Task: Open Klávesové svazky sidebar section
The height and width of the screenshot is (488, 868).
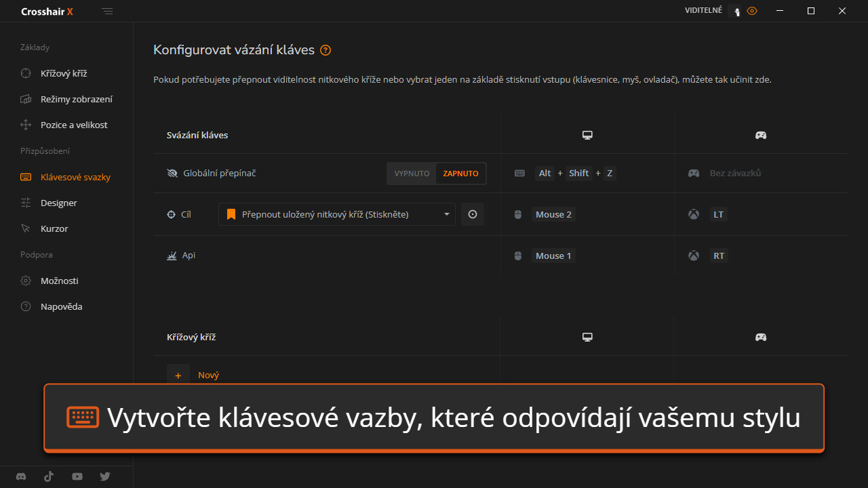Action: (75, 177)
